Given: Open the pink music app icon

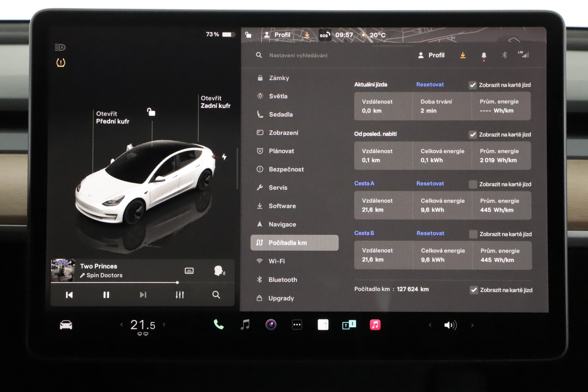Looking at the screenshot, I should pos(375,325).
